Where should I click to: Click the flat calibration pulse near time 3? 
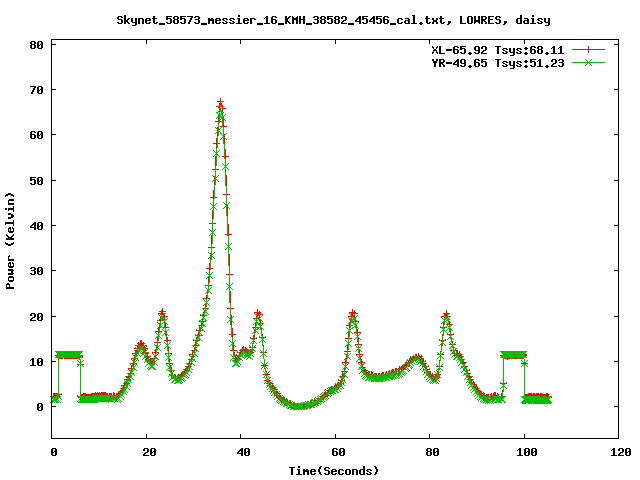(x=69, y=355)
